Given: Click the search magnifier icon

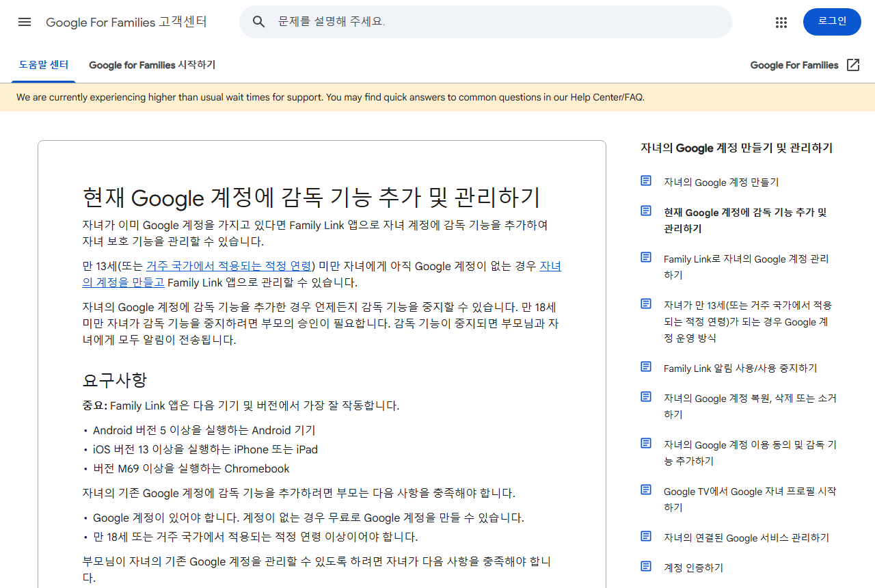Looking at the screenshot, I should [x=259, y=22].
